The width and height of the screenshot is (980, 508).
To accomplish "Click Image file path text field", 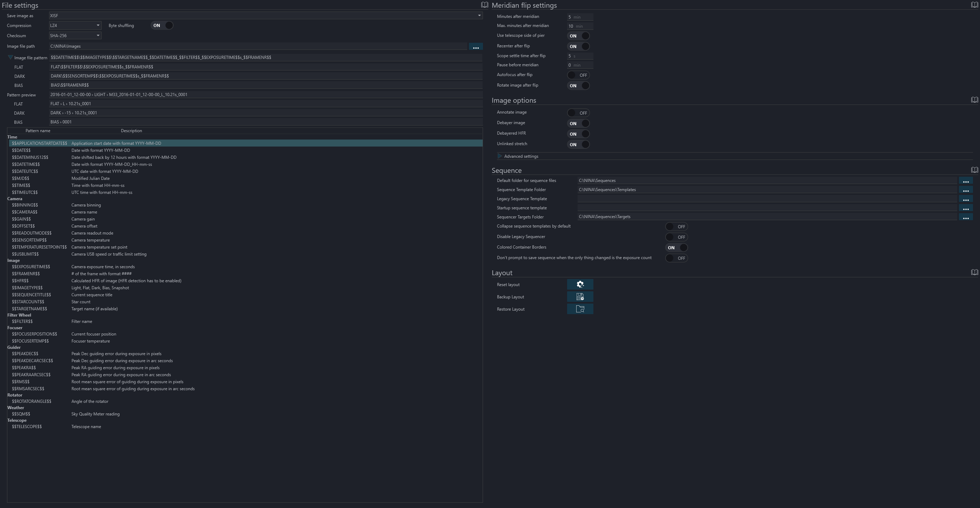I will click(x=258, y=46).
